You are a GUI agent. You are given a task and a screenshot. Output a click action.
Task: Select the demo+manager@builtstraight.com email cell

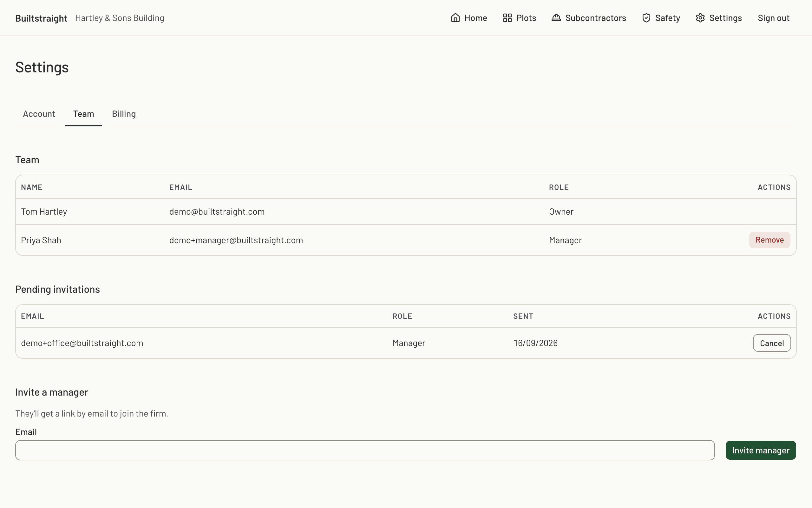click(x=236, y=240)
